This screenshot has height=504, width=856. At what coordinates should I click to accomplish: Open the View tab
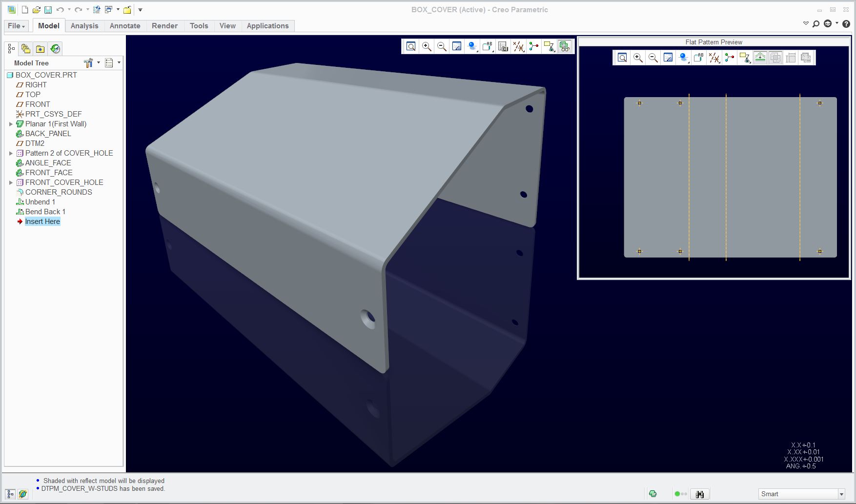pos(227,26)
